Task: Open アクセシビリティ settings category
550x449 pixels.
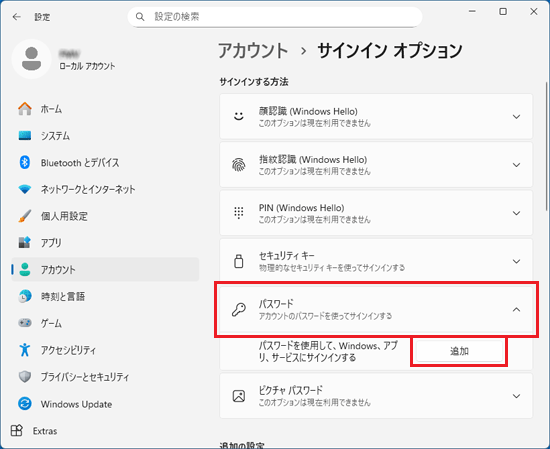Action: [x=105, y=350]
